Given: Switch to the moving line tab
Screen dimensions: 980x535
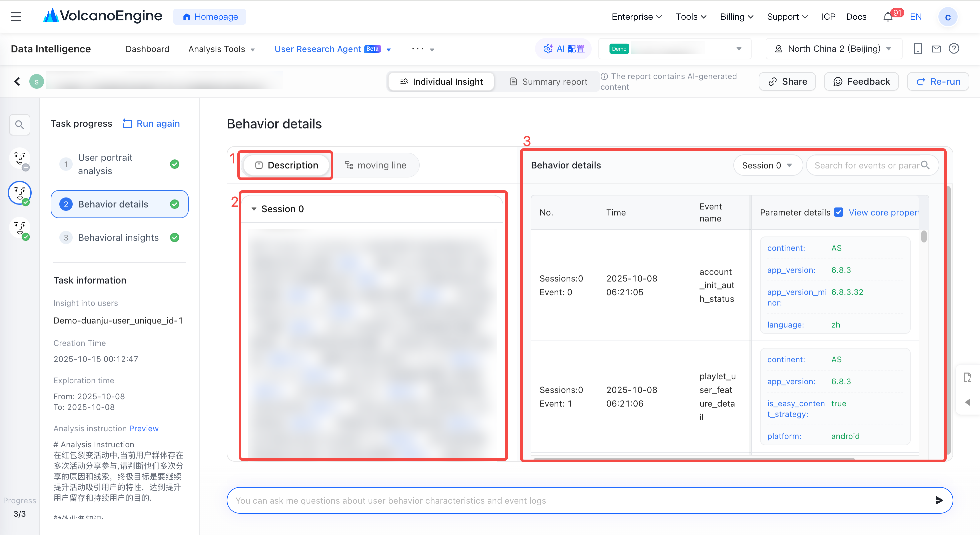Looking at the screenshot, I should [x=375, y=165].
